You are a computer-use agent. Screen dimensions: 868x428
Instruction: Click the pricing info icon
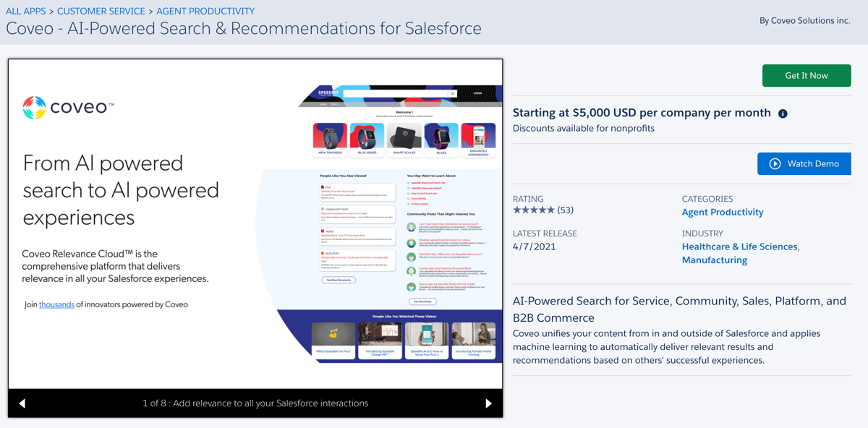coord(782,113)
